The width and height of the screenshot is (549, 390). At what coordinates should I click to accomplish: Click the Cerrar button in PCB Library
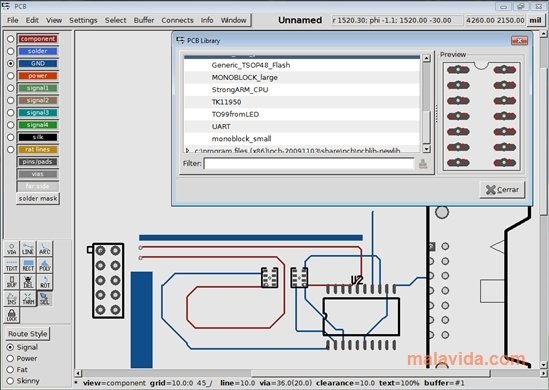click(502, 190)
